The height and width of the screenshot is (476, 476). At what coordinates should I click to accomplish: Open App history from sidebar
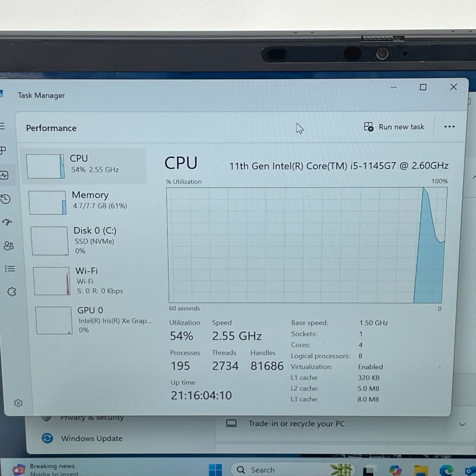(x=6, y=199)
